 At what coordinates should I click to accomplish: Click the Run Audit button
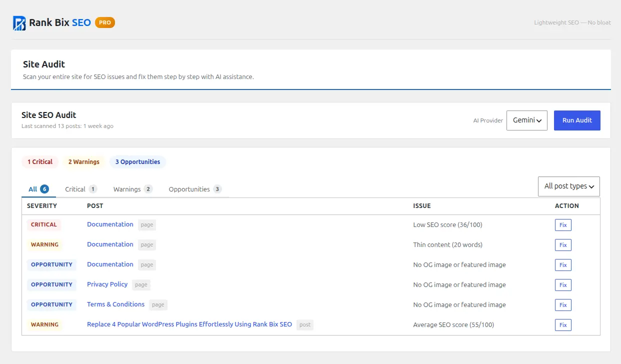(577, 120)
